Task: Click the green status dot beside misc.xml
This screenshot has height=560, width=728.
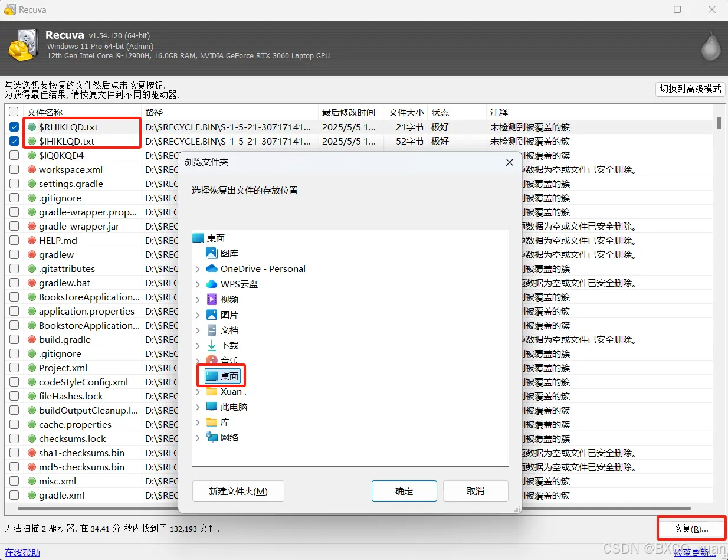Action: coord(32,482)
